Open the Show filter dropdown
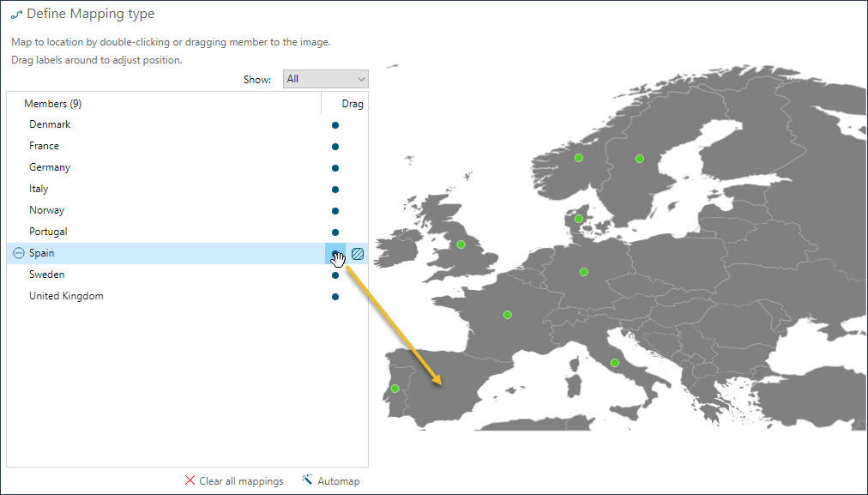The image size is (868, 495). [x=326, y=79]
